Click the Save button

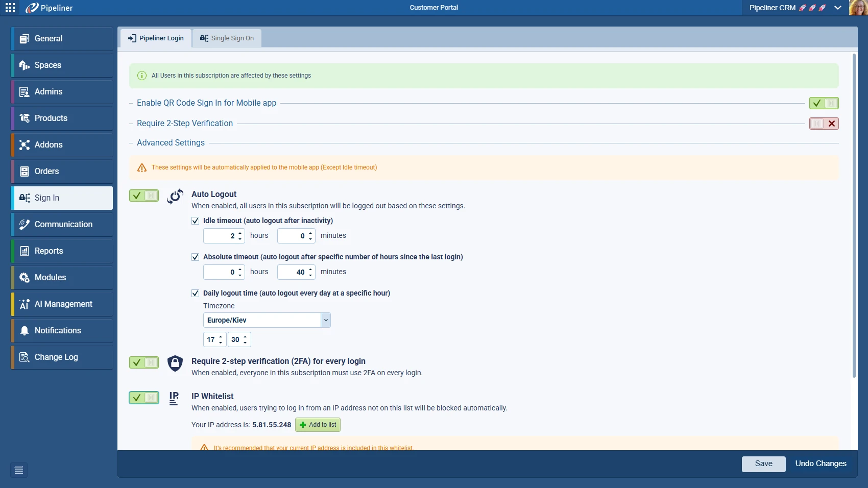pyautogui.click(x=764, y=464)
